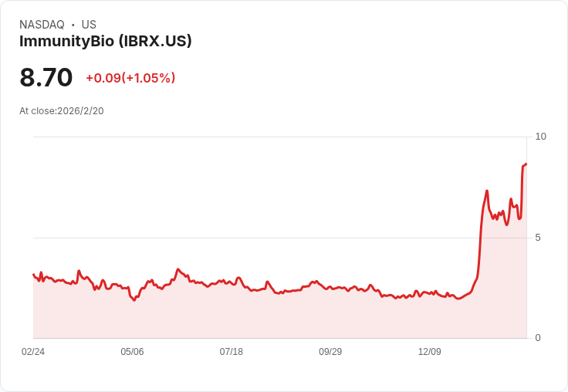The image size is (568, 392).
Task: Click the At close:2026/2/20 date text
Action: [x=62, y=111]
